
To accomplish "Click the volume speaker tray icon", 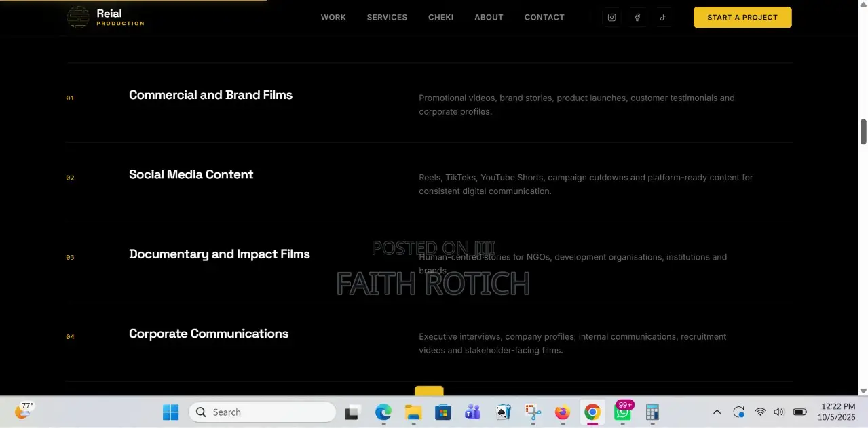I will [778, 412].
